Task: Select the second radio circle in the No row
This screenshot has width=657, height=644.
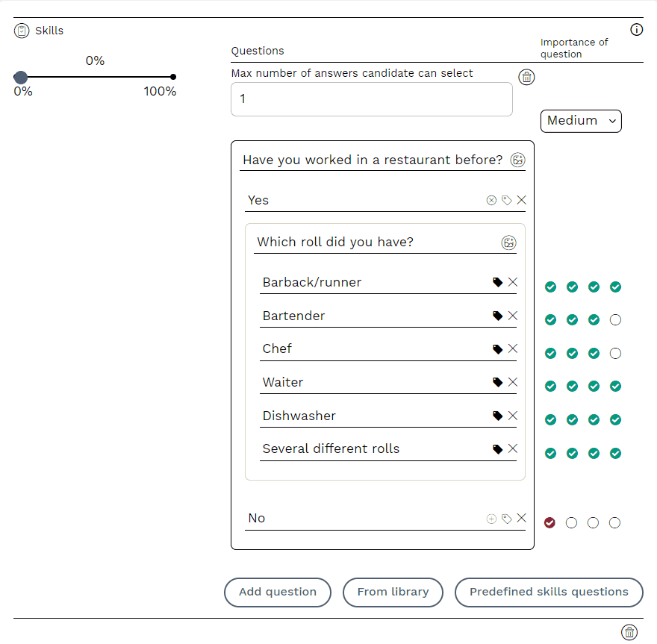Action: pyautogui.click(x=572, y=523)
